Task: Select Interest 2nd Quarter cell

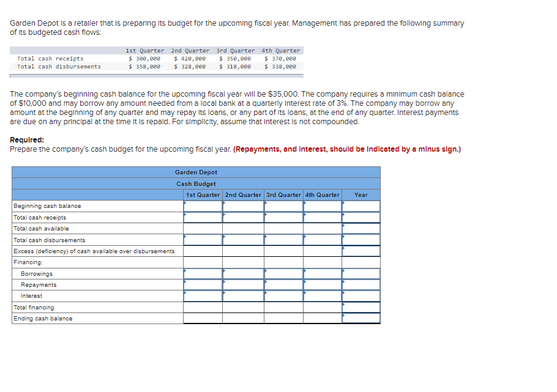Action: click(x=244, y=296)
